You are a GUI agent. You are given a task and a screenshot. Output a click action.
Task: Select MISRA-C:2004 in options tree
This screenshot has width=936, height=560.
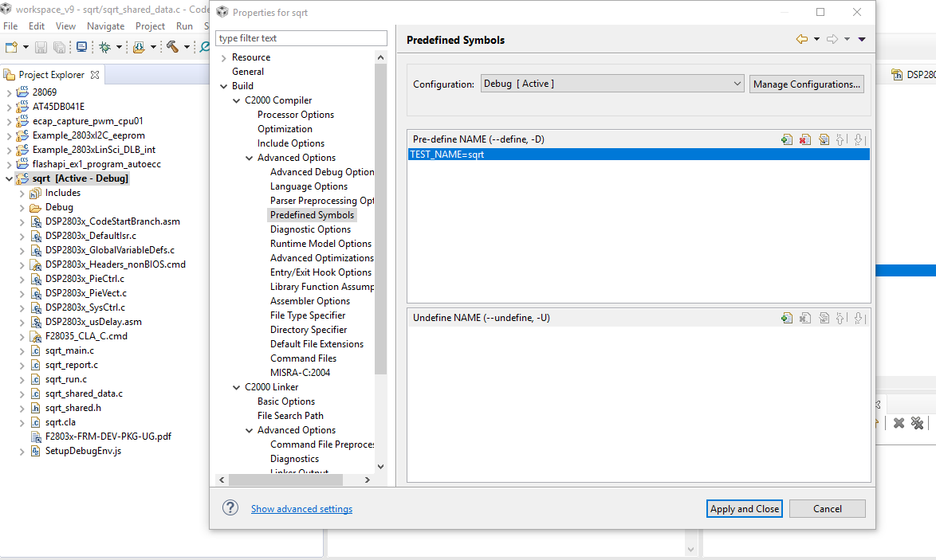[300, 373]
